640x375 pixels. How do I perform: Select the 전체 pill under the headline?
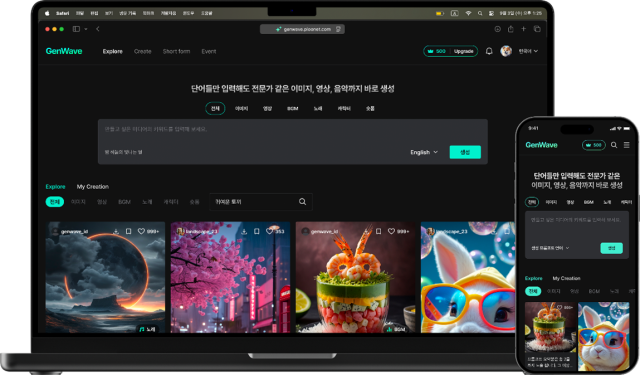[x=215, y=108]
